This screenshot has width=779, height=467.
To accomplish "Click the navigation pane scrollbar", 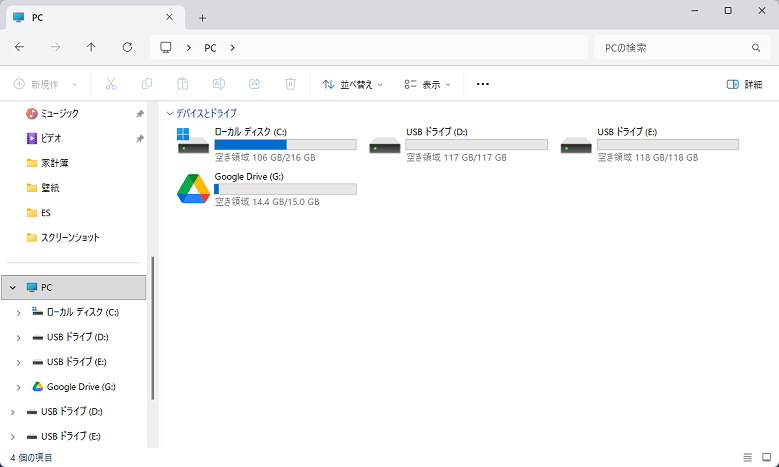I will pos(153,328).
